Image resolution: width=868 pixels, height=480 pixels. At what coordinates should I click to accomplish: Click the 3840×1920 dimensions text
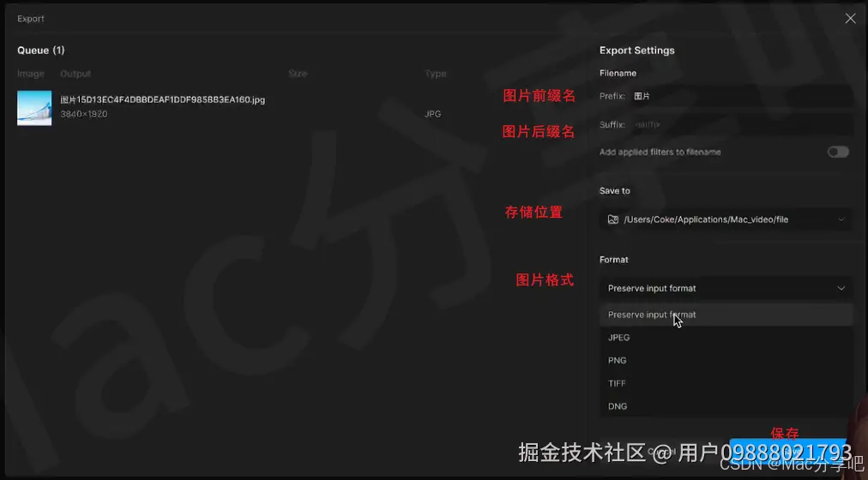(x=84, y=114)
